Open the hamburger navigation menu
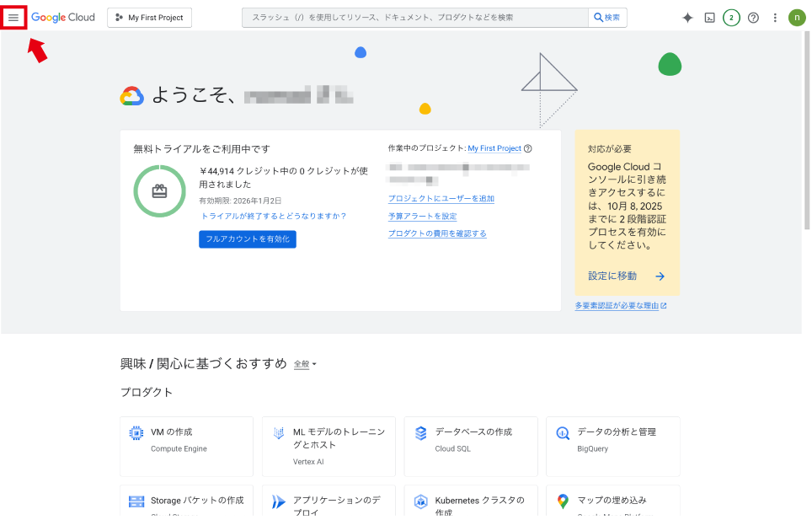The height and width of the screenshot is (520, 812). tap(13, 18)
